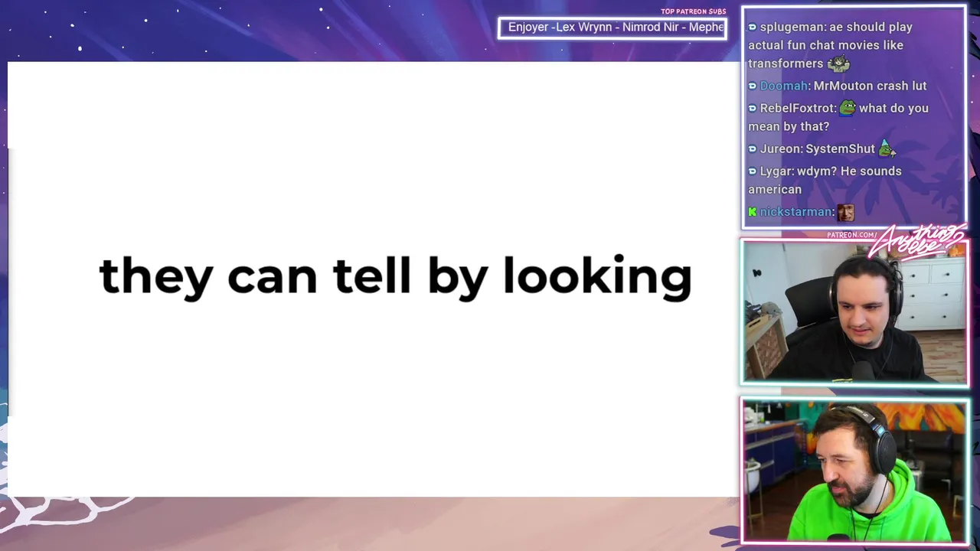The image size is (980, 551).
Task: Click the Pepe emote in RebelFoxtrot's message
Action: [848, 108]
